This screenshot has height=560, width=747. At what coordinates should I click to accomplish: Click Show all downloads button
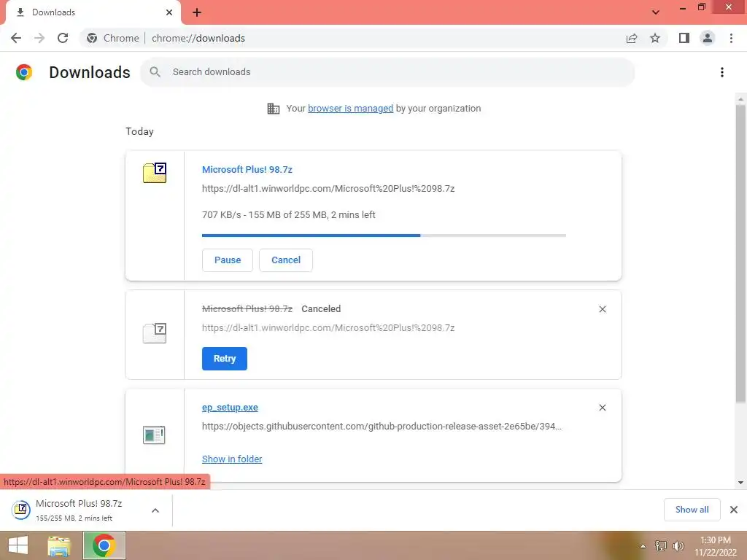(692, 510)
